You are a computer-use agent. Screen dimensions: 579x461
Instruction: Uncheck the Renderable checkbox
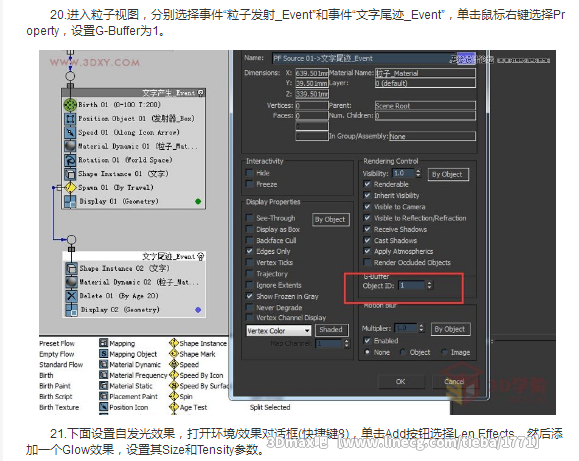click(x=367, y=184)
